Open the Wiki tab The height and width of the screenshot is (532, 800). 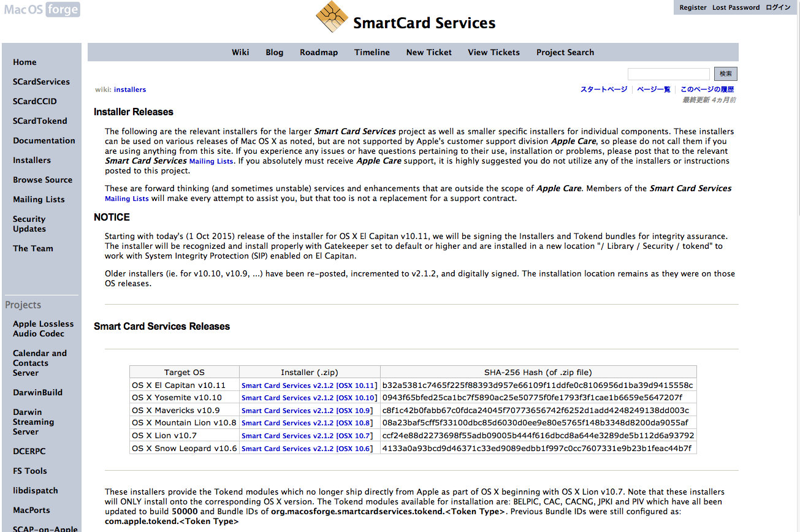240,52
